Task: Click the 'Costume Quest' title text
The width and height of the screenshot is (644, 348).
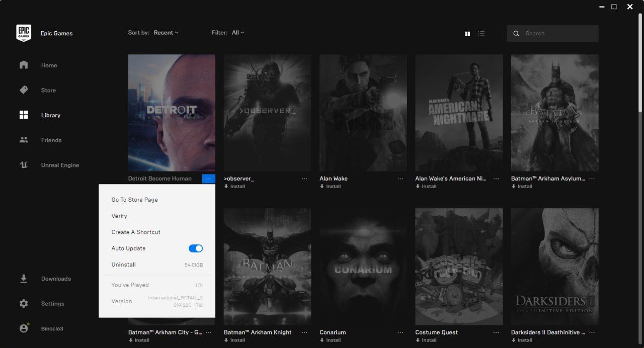Action: 437,332
